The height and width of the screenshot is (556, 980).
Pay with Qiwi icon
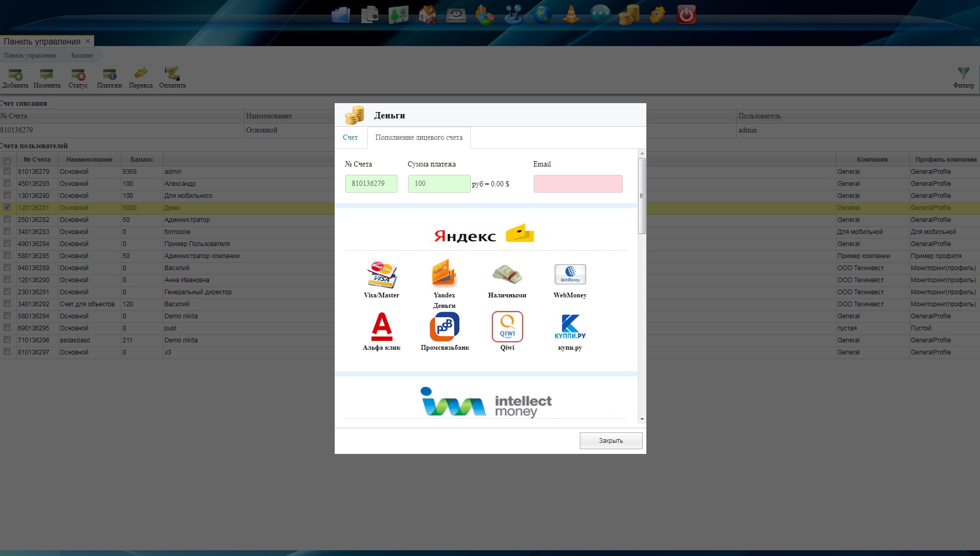[x=507, y=327]
